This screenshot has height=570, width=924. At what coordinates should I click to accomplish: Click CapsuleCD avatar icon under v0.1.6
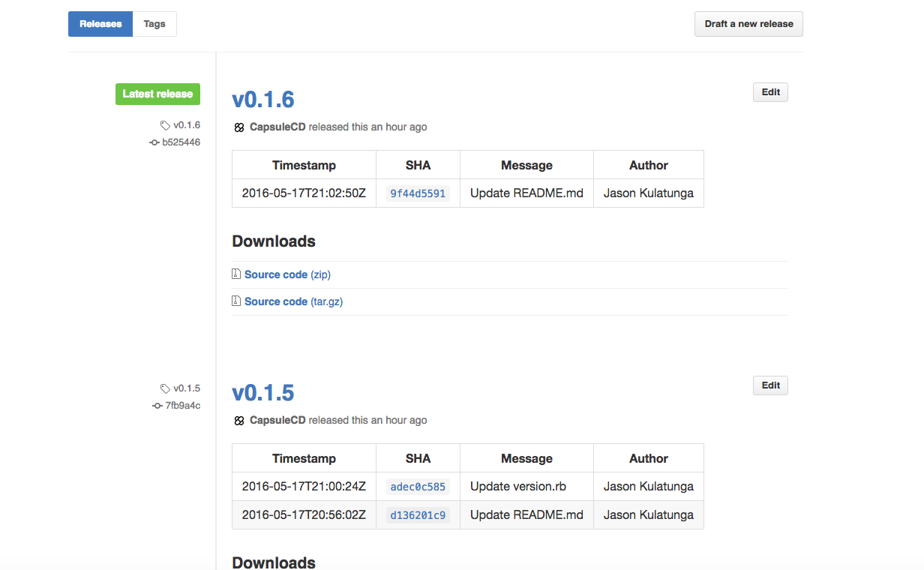(239, 127)
